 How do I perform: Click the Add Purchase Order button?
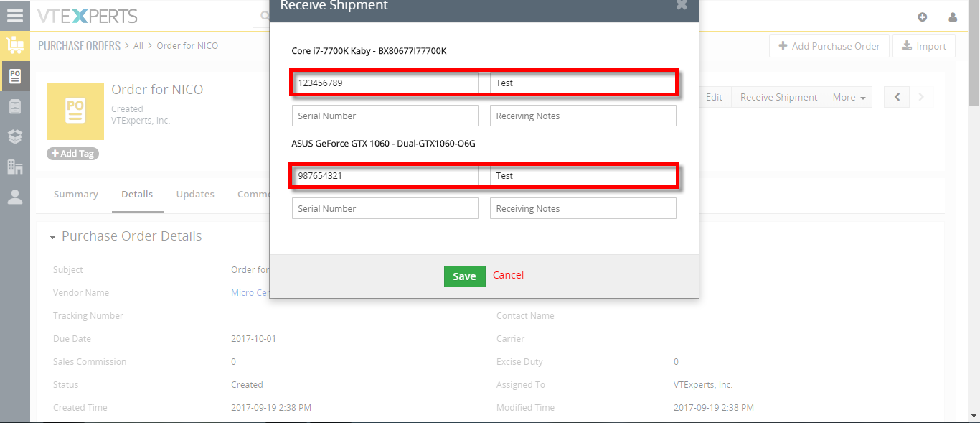[829, 46]
